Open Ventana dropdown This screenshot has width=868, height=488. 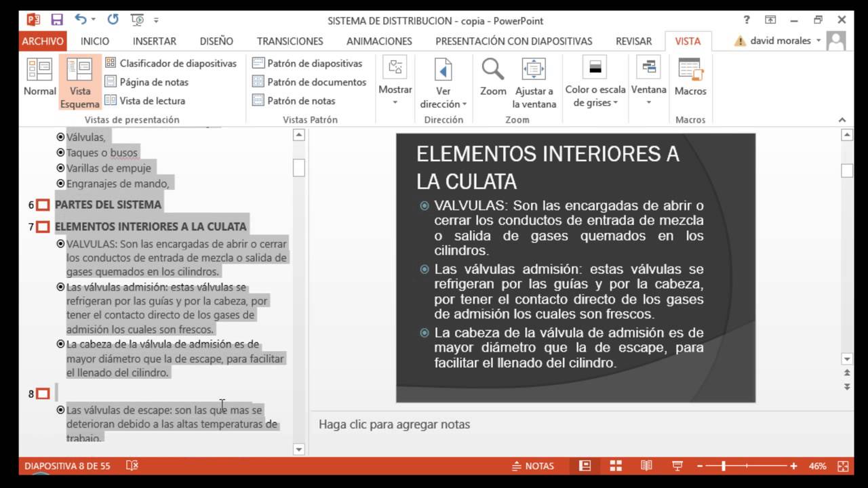click(648, 81)
